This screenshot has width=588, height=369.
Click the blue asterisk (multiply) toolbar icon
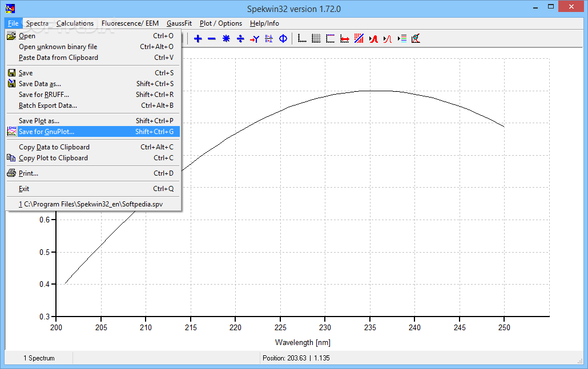[x=226, y=39]
